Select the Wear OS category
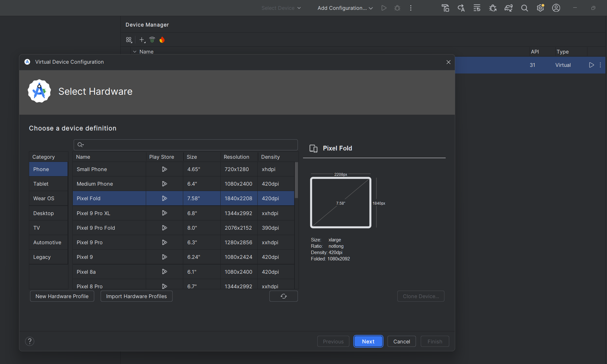This screenshot has width=607, height=364. (48, 198)
